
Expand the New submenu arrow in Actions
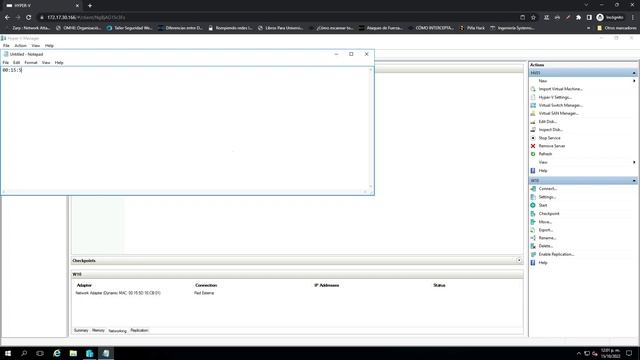[634, 81]
